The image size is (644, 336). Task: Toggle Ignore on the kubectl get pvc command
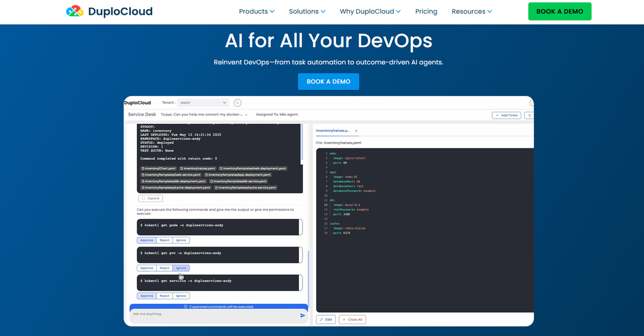tap(181, 267)
